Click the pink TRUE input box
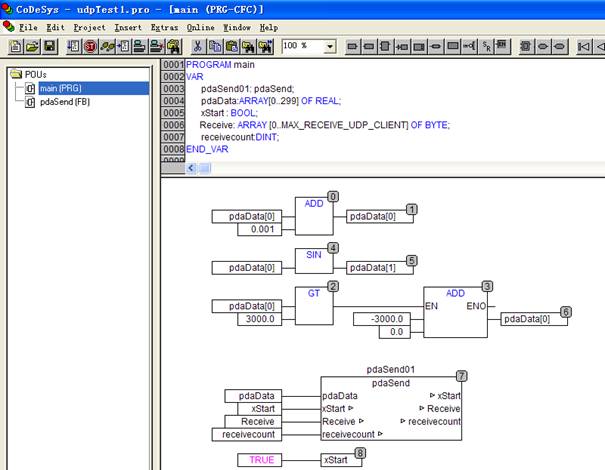605x470 pixels. point(258,459)
